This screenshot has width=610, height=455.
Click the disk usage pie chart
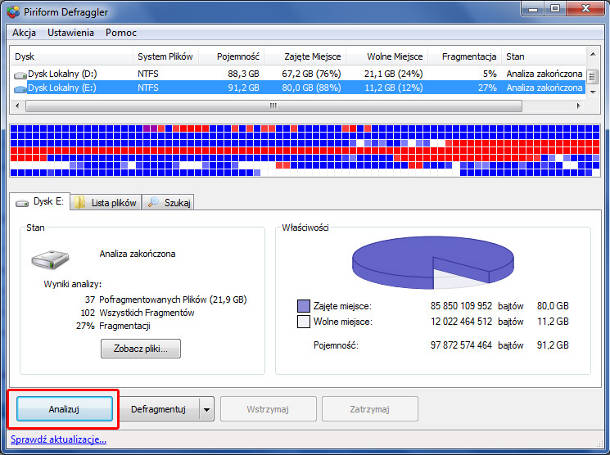433,262
